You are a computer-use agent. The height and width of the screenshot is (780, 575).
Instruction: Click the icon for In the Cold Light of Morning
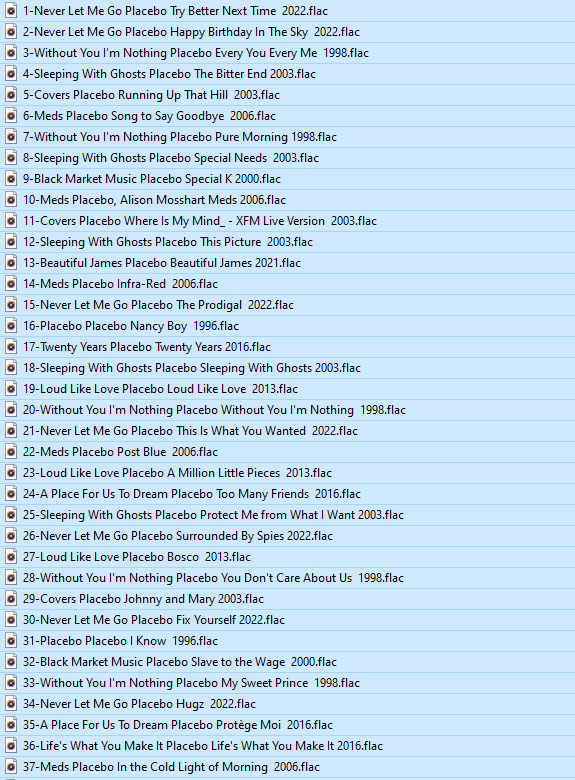click(x=11, y=767)
